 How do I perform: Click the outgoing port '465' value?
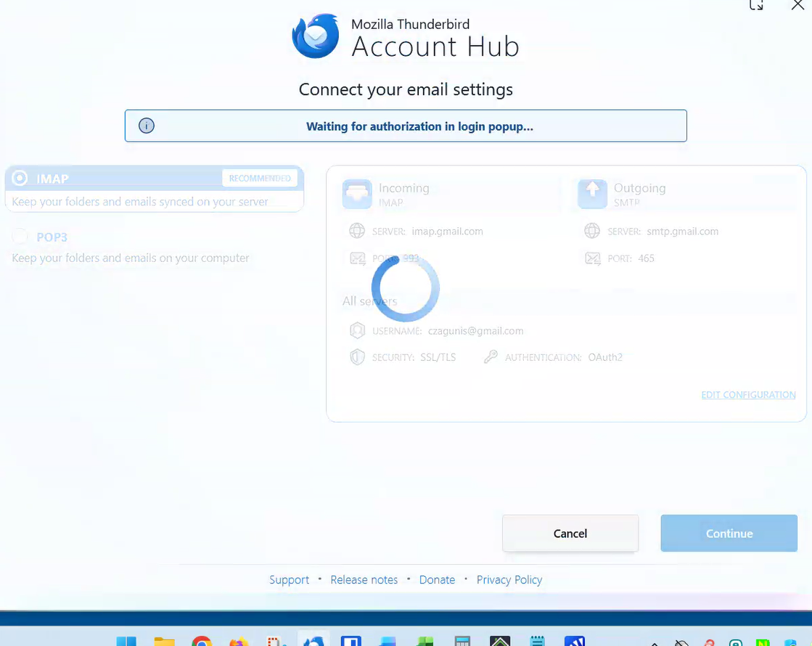coord(646,258)
